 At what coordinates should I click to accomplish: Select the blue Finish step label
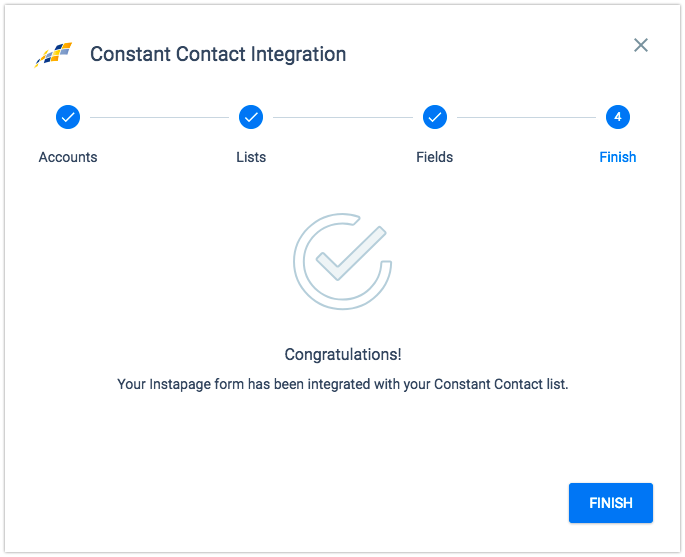[618, 157]
